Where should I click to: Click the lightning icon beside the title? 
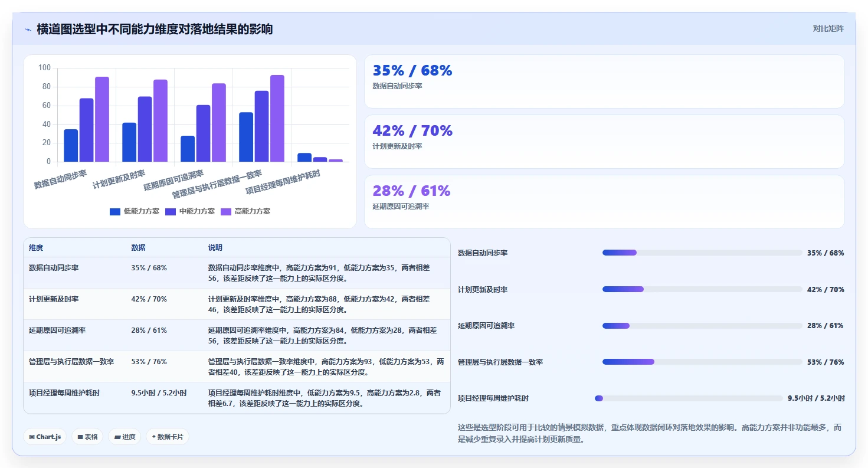point(28,30)
